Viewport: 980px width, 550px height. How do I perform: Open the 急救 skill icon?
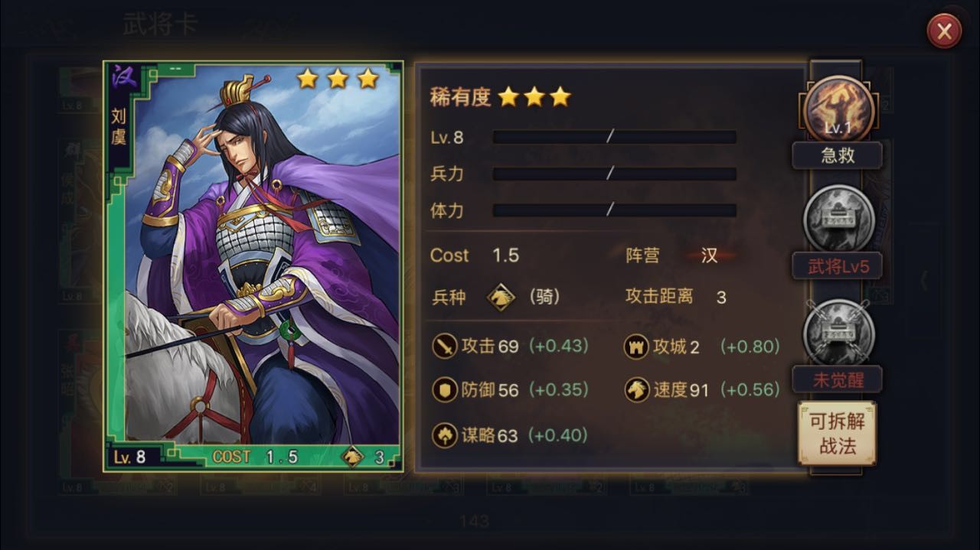pos(838,109)
